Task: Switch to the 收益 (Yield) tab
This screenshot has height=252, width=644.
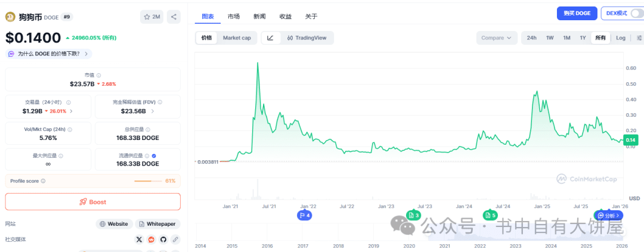Action: point(286,17)
